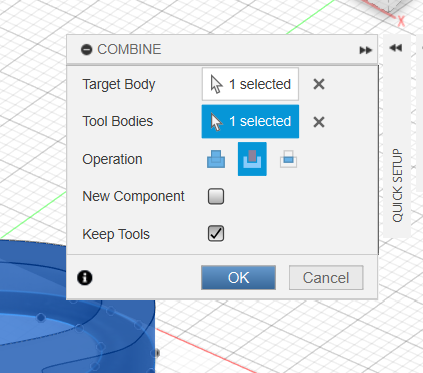
Task: Click the Keep Tools label
Action: [x=116, y=234]
